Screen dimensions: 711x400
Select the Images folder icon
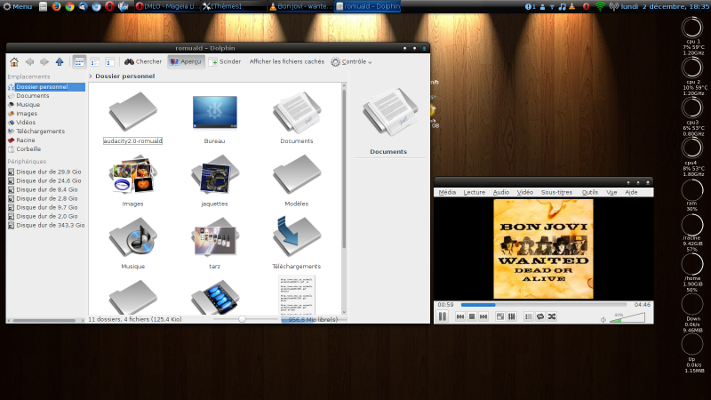133,175
